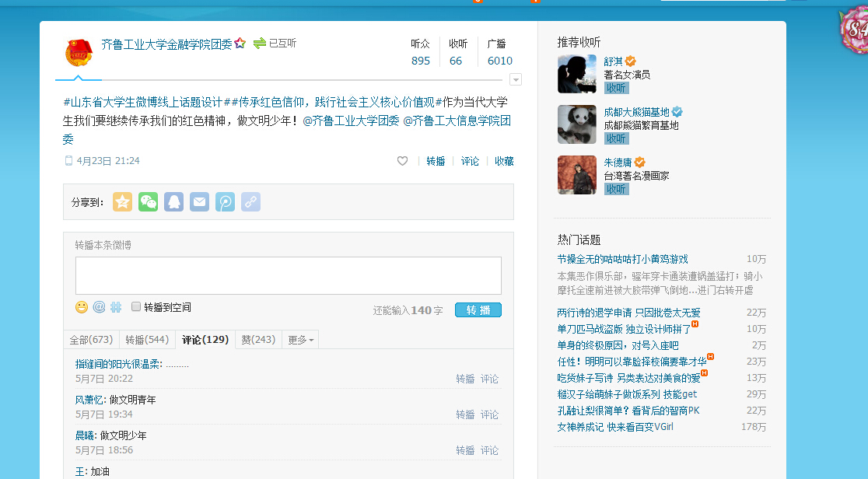Open 收听 66 count
This screenshot has width=868, height=479.
click(x=458, y=53)
